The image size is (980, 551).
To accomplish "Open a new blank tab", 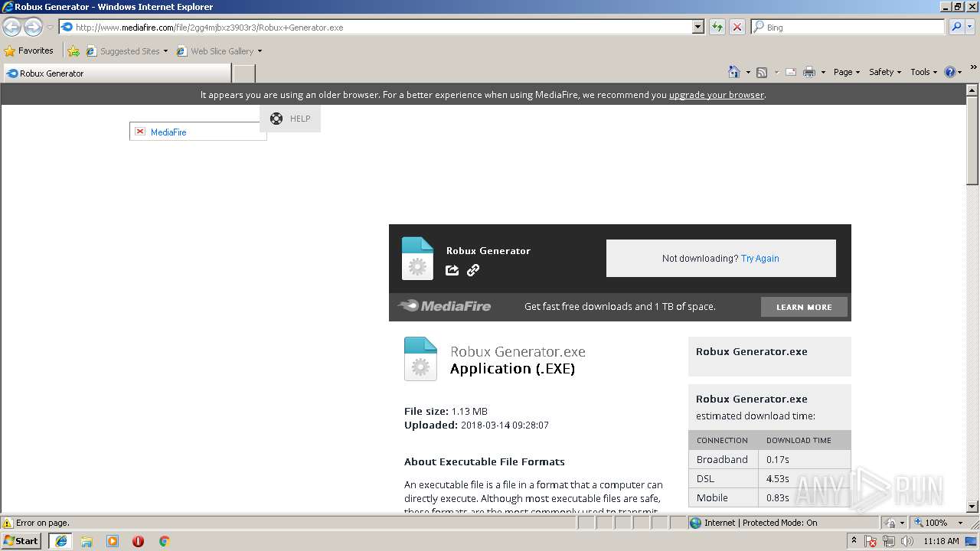I will click(x=243, y=73).
